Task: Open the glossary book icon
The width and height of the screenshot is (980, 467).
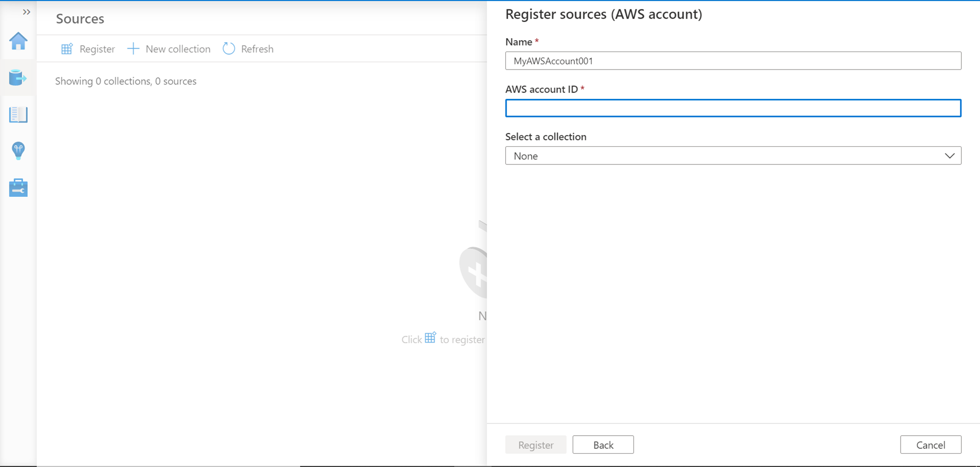Action: point(18,115)
